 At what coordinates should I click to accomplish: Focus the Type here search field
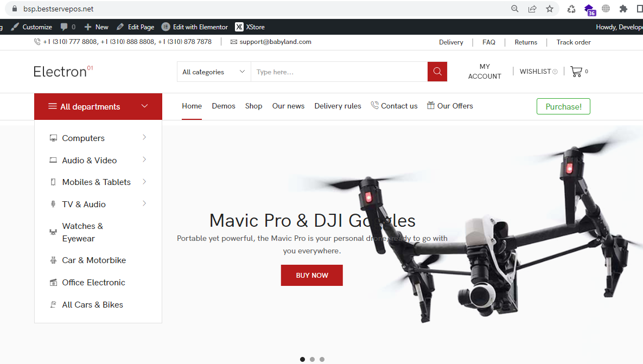click(x=339, y=72)
